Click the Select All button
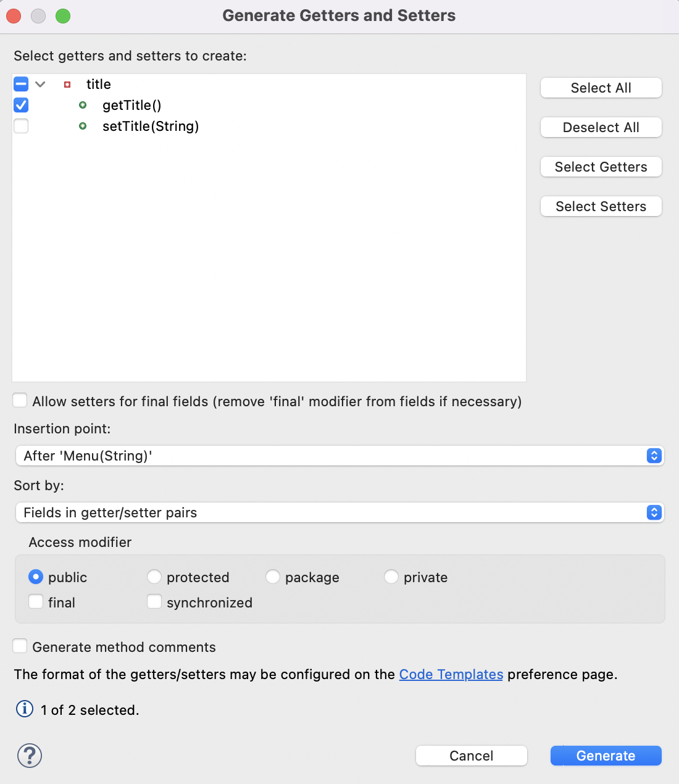This screenshot has height=784, width=679. [x=601, y=88]
